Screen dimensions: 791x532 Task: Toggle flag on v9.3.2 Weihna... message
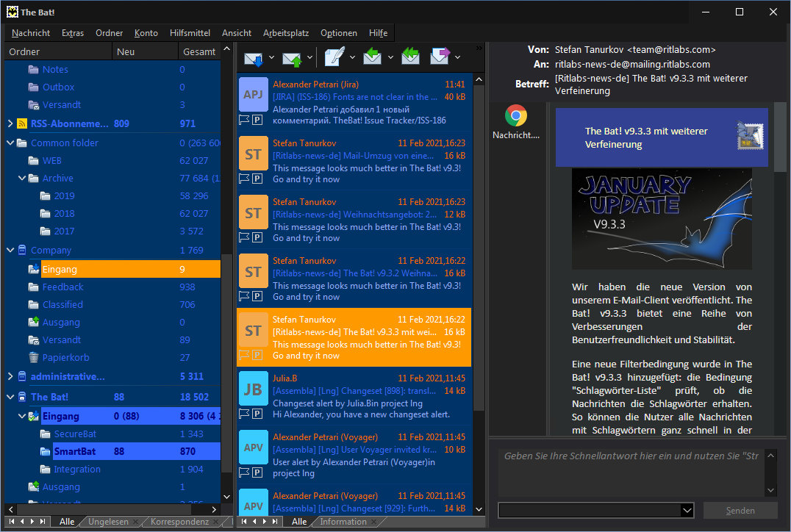pyautogui.click(x=244, y=297)
